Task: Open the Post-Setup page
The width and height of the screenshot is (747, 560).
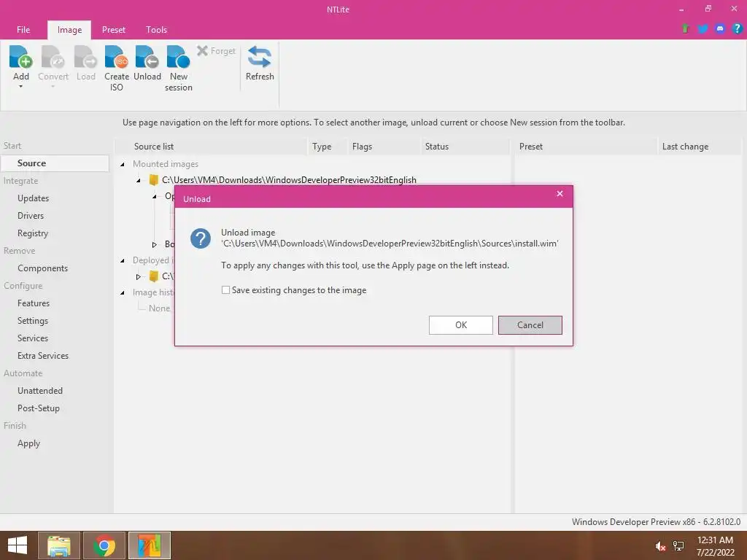Action: coord(39,408)
